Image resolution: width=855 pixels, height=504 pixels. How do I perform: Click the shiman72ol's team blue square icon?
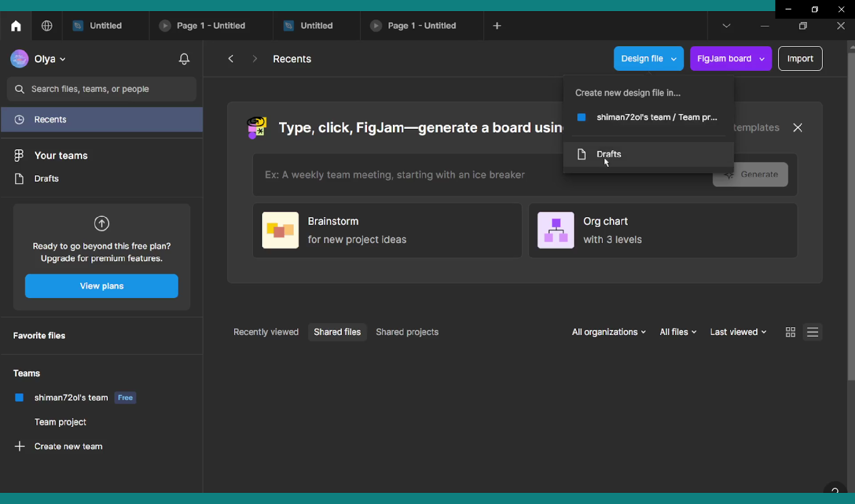click(x=19, y=398)
